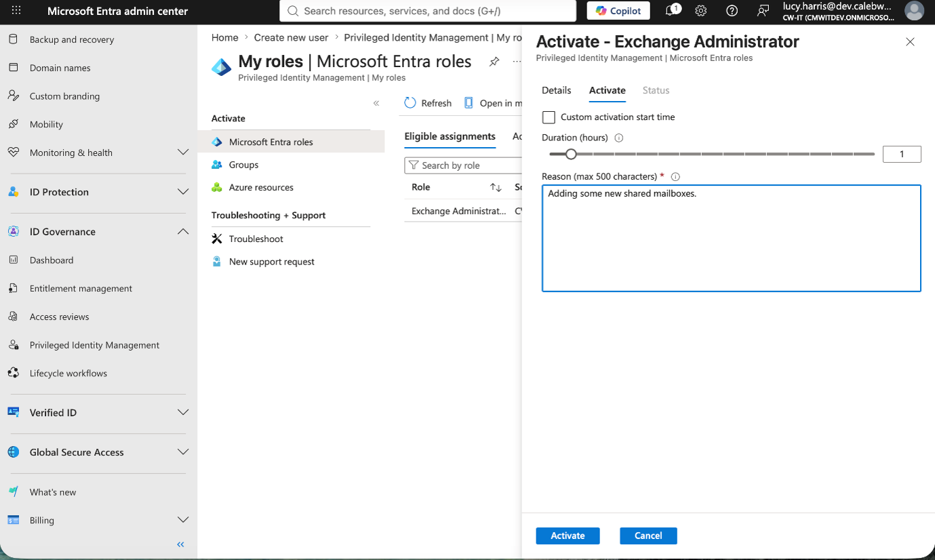Click the Lifecycle workflows icon
This screenshot has width=935, height=560.
(14, 374)
